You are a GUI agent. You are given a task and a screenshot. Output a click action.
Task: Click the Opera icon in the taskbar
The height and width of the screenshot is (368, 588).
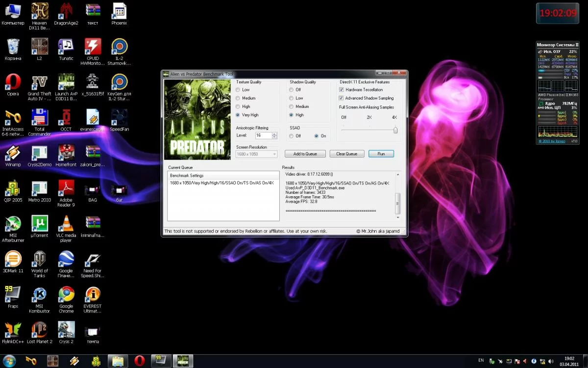[x=139, y=361]
